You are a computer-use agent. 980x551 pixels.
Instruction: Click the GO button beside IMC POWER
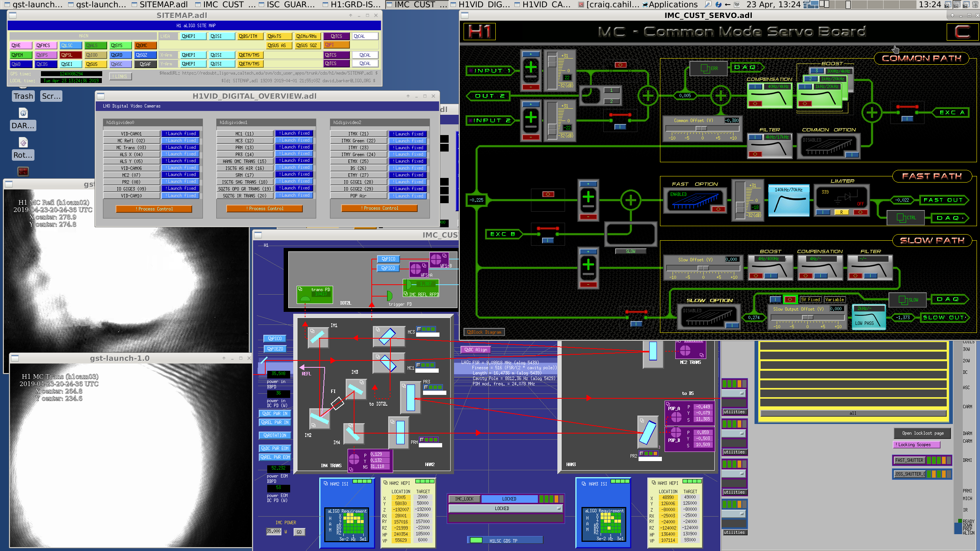click(x=299, y=532)
